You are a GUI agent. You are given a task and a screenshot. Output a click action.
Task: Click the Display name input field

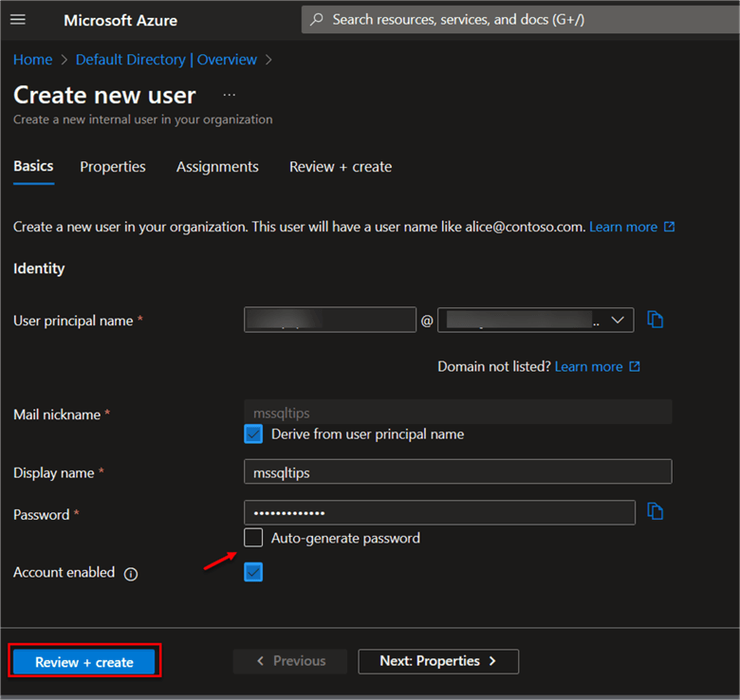coord(457,471)
